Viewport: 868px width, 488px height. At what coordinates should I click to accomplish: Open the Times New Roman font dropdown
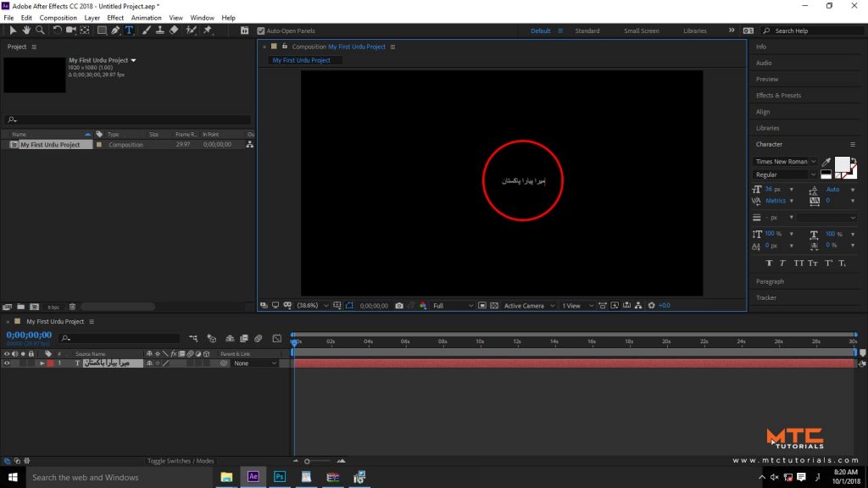(785, 162)
